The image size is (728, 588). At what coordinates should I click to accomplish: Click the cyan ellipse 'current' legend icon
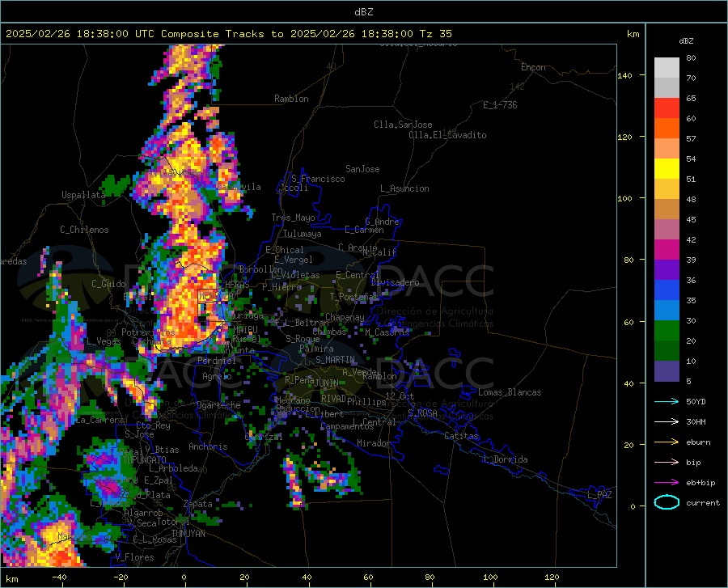pyautogui.click(x=667, y=502)
